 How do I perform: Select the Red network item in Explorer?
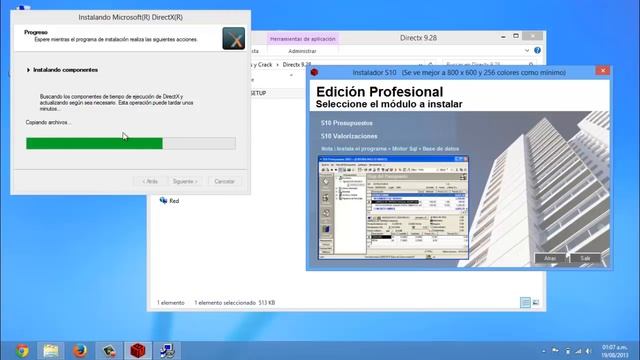pos(170,200)
